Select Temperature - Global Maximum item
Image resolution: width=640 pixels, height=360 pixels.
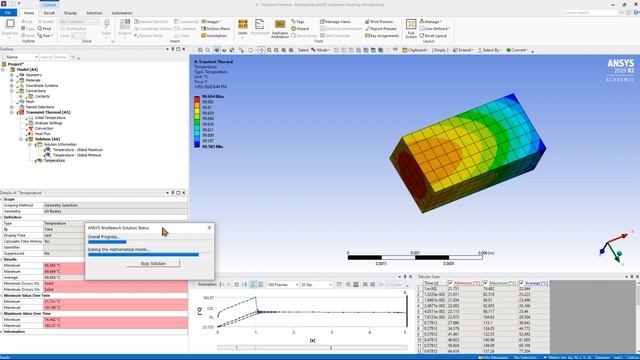[78, 150]
